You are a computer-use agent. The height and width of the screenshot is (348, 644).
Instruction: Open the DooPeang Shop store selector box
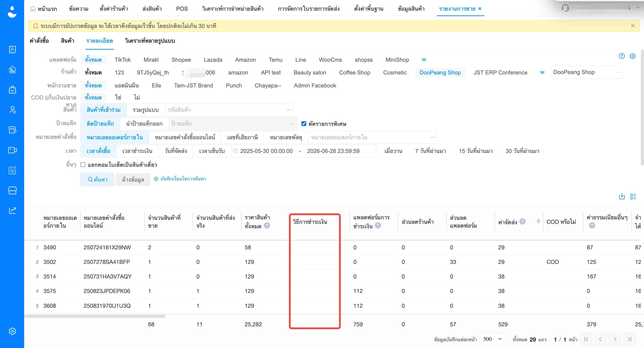[x=587, y=72]
